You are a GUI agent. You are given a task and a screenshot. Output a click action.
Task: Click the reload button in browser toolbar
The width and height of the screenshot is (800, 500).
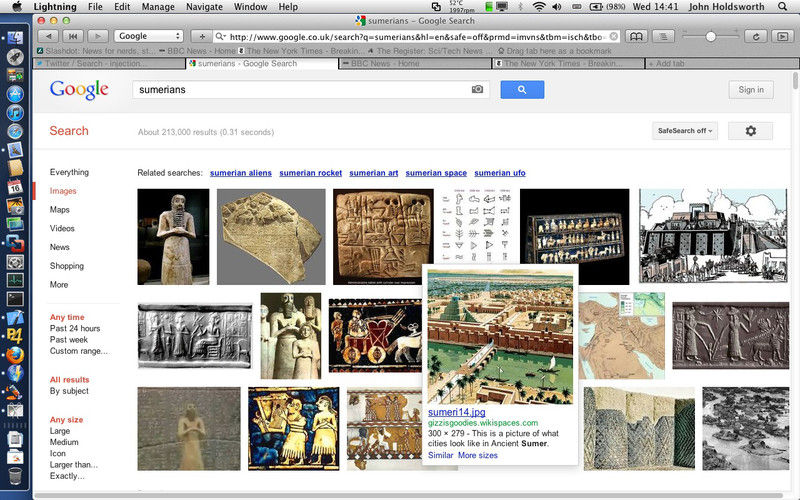(756, 36)
